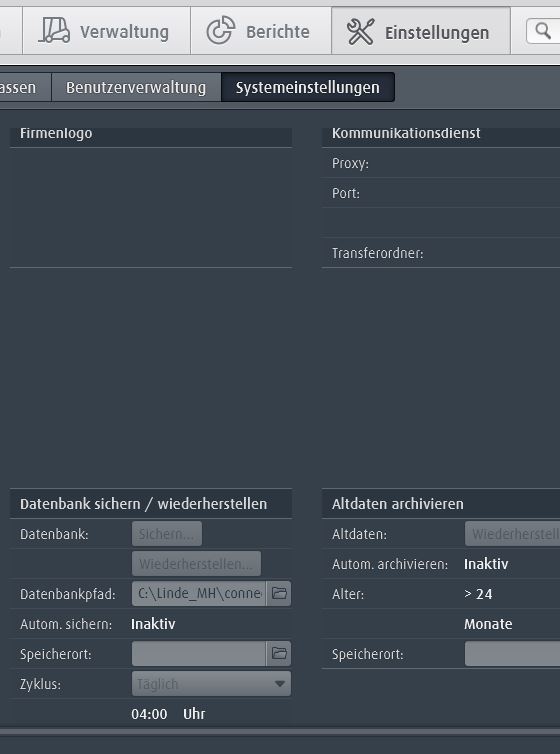Click the backup Speicherort input field

pos(199,653)
